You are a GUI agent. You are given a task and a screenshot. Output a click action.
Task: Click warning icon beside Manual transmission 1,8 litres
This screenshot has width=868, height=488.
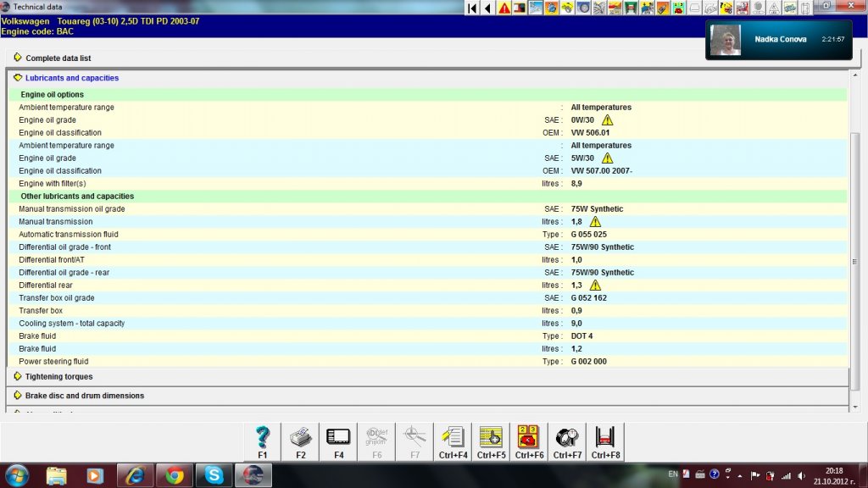pyautogui.click(x=595, y=222)
